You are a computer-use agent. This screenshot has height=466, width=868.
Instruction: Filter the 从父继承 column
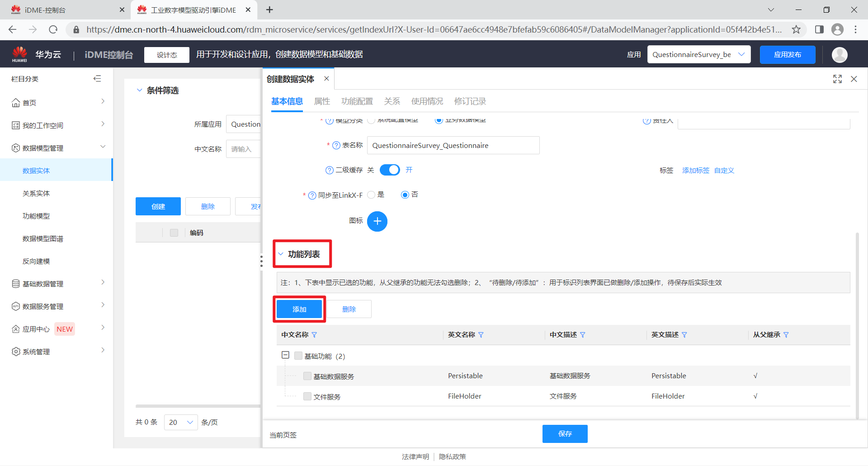click(x=786, y=335)
